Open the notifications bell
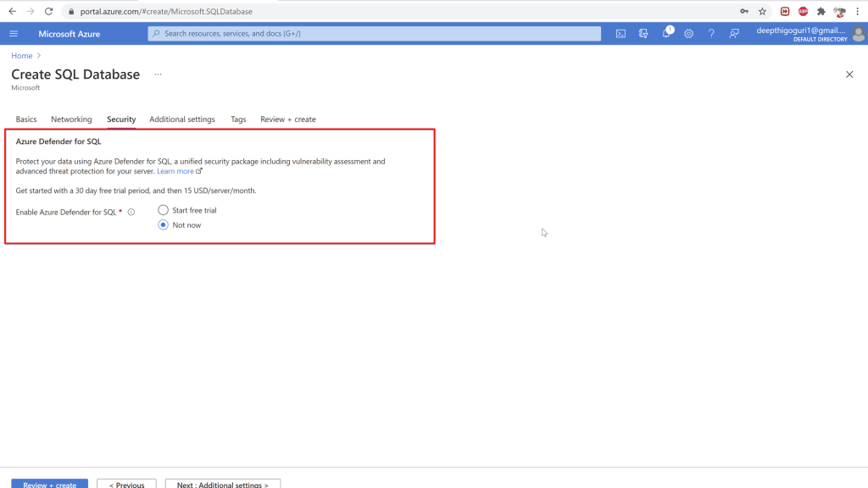868x488 pixels. 666,34
